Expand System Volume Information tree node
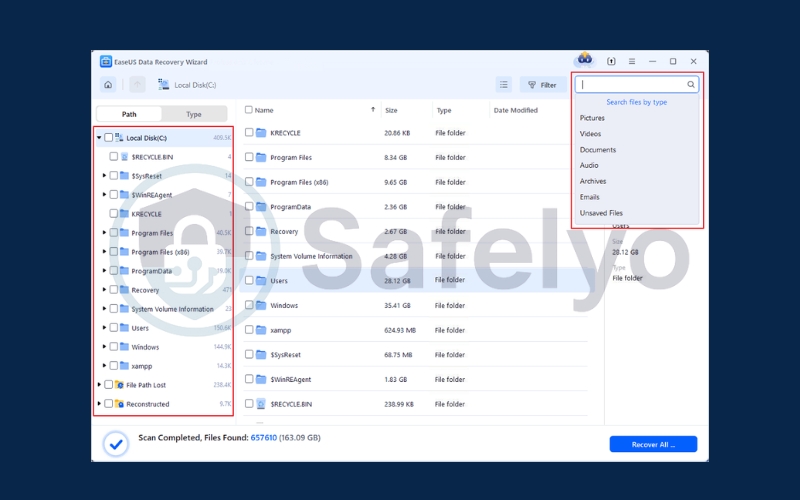This screenshot has height=500, width=800. tap(104, 309)
